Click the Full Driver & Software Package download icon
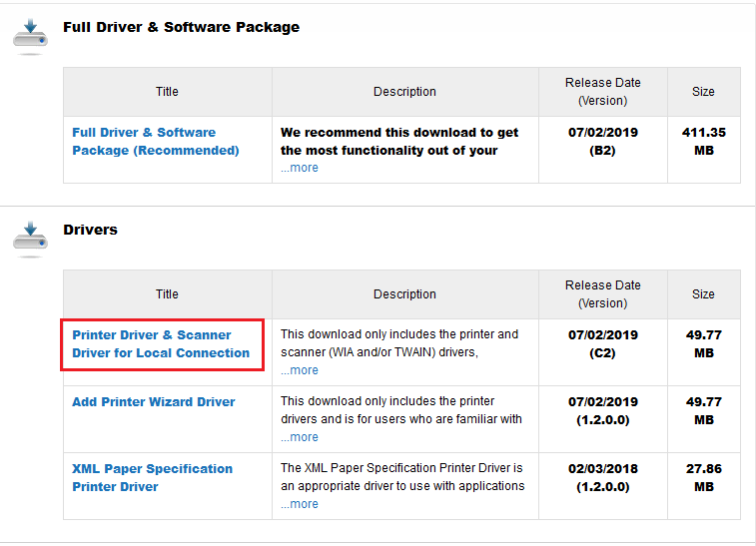The image size is (756, 546). click(x=30, y=36)
